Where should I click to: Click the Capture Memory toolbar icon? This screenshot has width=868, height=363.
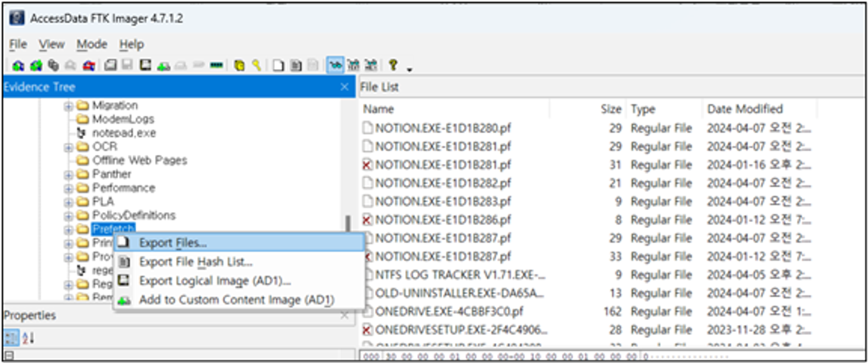216,65
